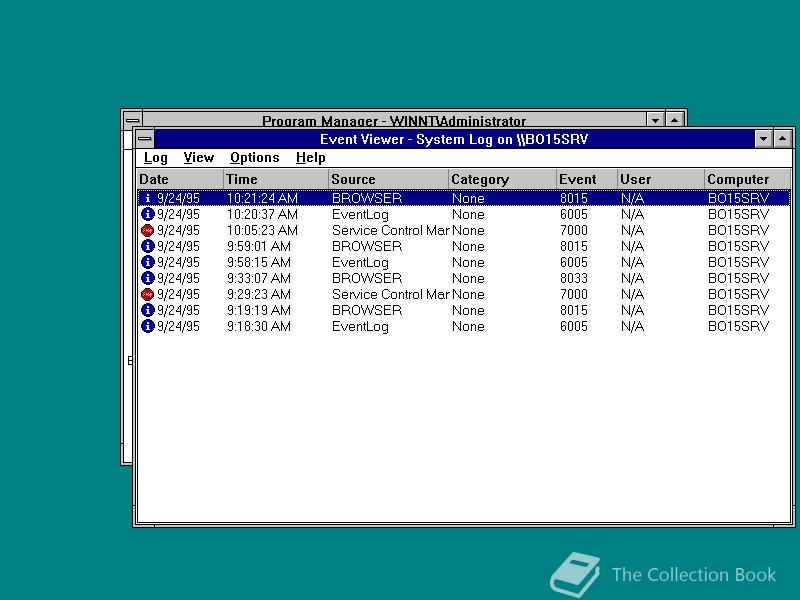The image size is (800, 600).
Task: Maximize the Event Viewer window
Action: [x=783, y=138]
